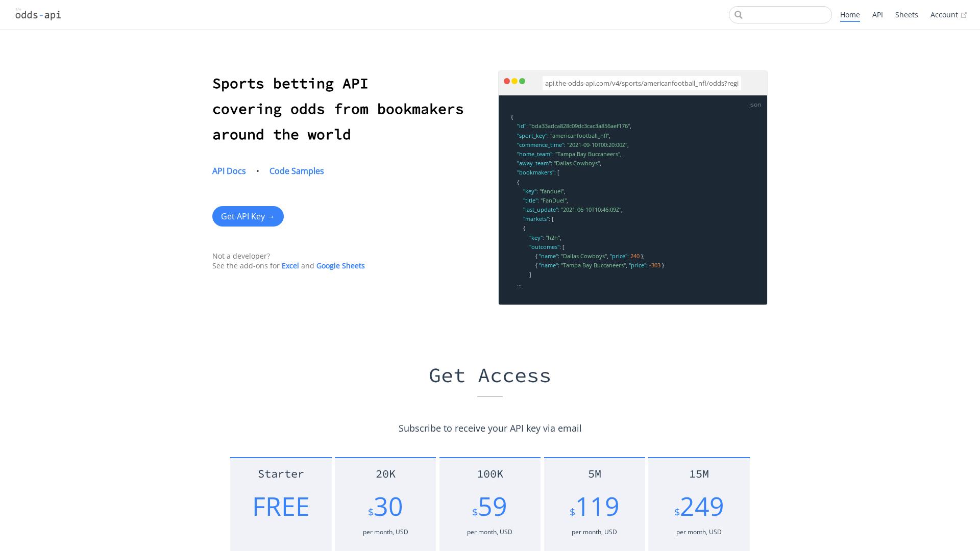Image resolution: width=980 pixels, height=551 pixels.
Task: Follow the Google Sheets add-on link
Action: tap(340, 266)
